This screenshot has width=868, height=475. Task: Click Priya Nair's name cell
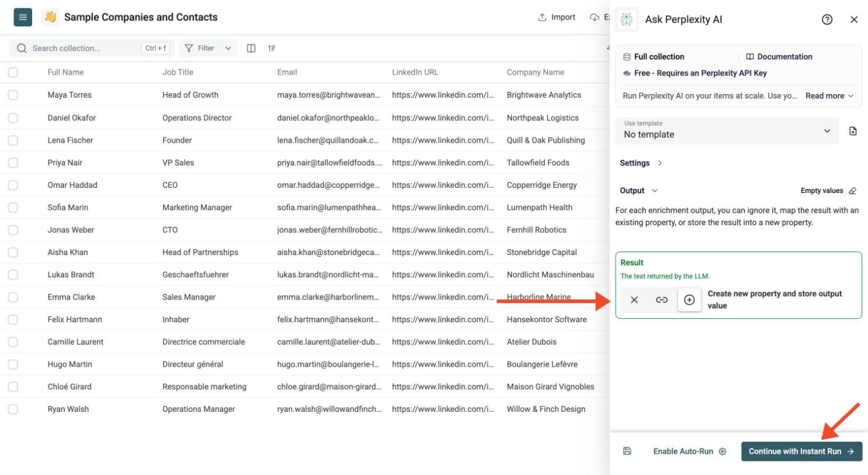[x=65, y=163]
